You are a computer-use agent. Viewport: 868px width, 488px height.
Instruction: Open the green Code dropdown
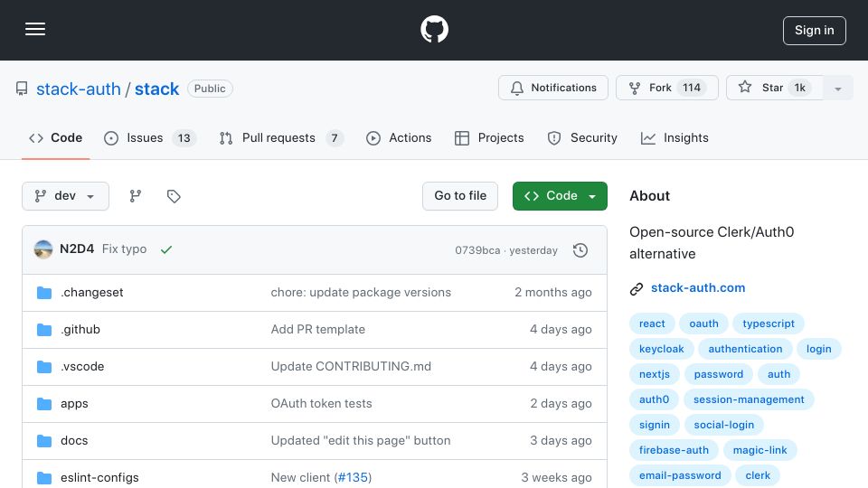click(x=560, y=196)
